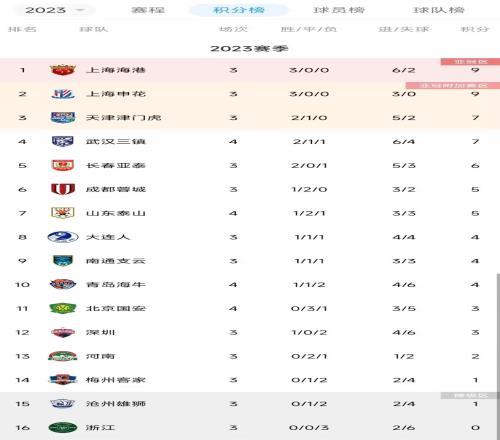Click the 胜/平/负 column header
Image resolution: width=500 pixels, height=440 pixels.
pos(309,29)
